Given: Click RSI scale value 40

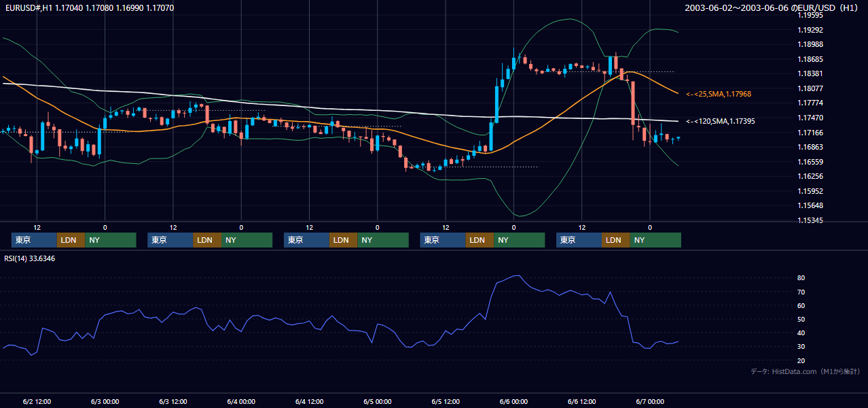Looking at the screenshot, I should (x=801, y=333).
